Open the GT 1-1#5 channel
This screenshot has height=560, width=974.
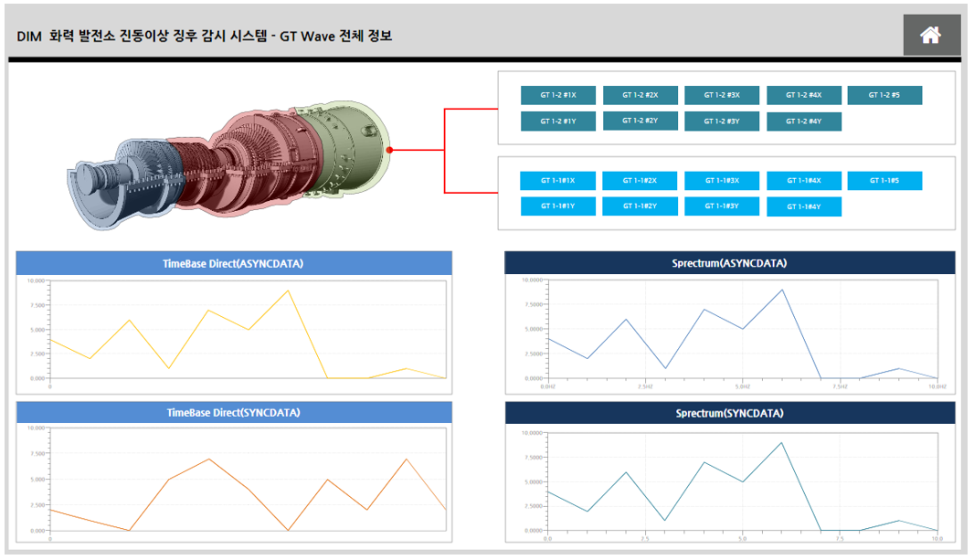click(x=884, y=181)
